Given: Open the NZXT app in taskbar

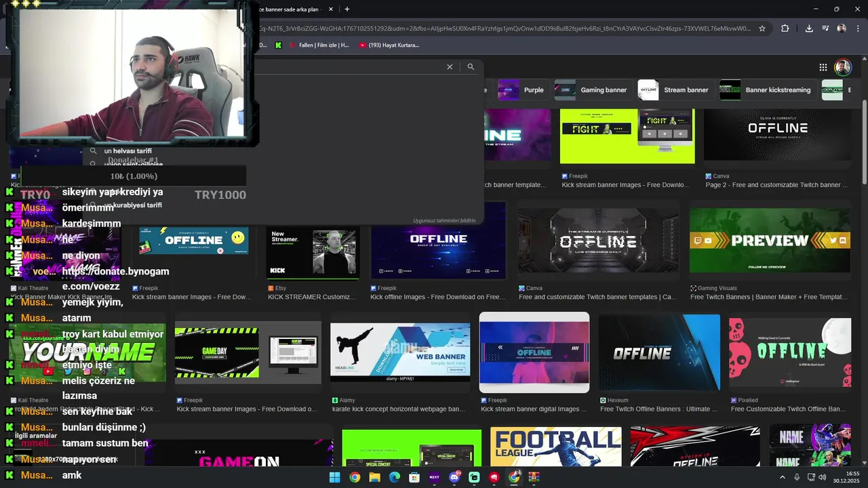Looking at the screenshot, I should [x=435, y=477].
